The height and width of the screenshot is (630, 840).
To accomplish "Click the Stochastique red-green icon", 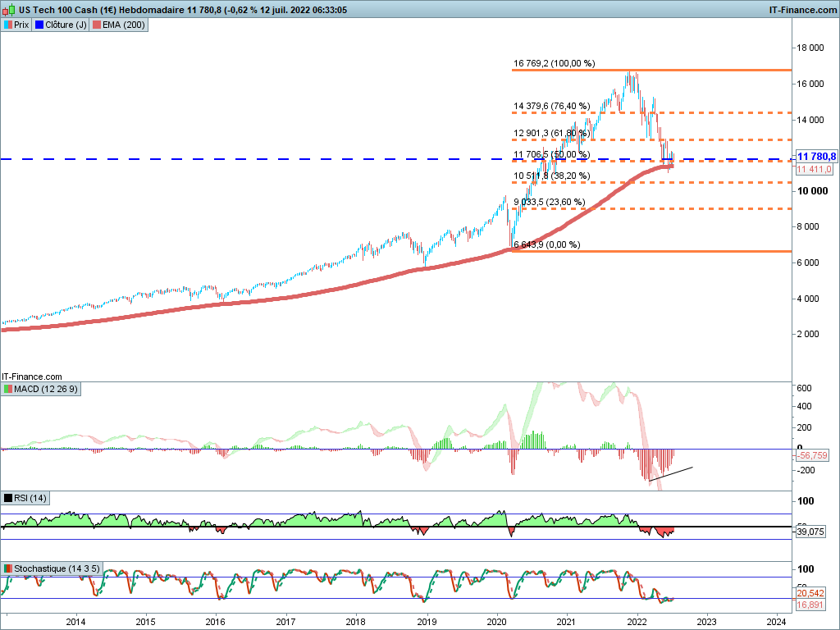I will tap(8, 568).
